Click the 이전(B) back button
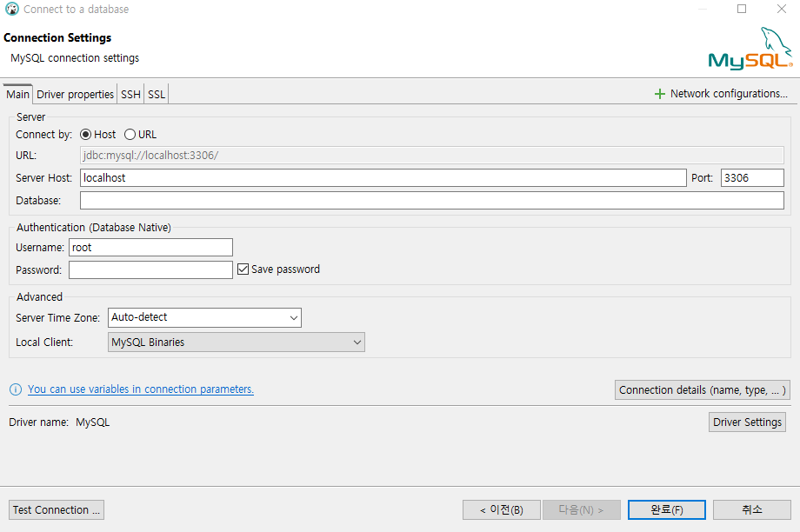The height and width of the screenshot is (532, 800). coord(501,509)
